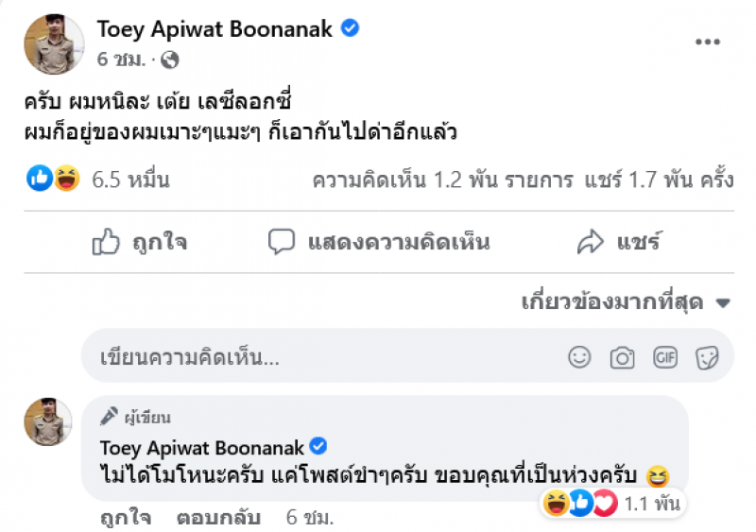This screenshot has height=532, width=756.
Task: Click the blue like reaction icon under the post
Action: (x=41, y=178)
